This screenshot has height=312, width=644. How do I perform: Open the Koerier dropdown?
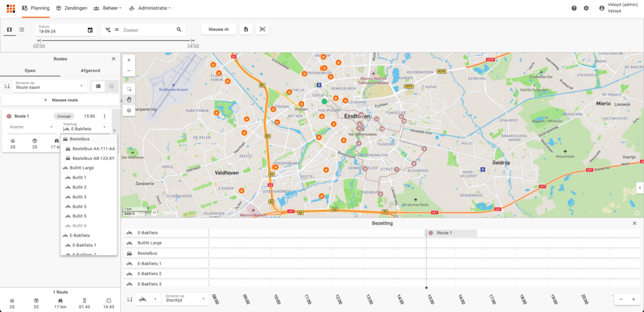tap(32, 127)
